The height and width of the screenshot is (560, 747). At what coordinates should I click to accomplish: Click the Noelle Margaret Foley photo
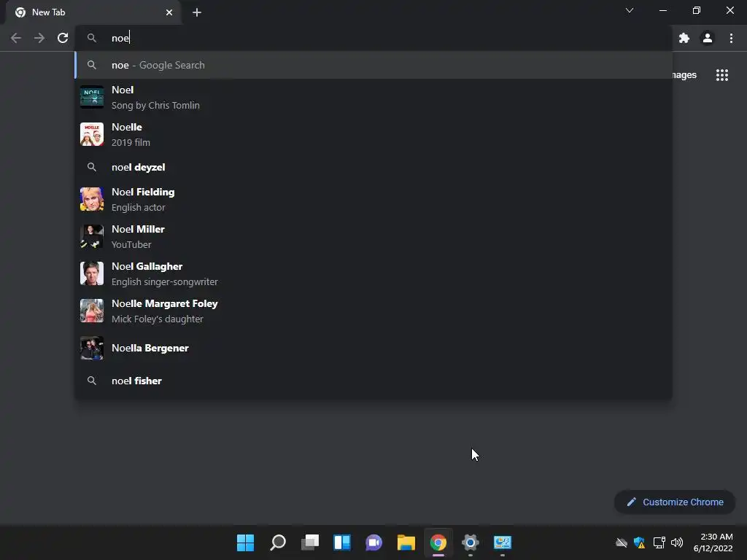(92, 311)
